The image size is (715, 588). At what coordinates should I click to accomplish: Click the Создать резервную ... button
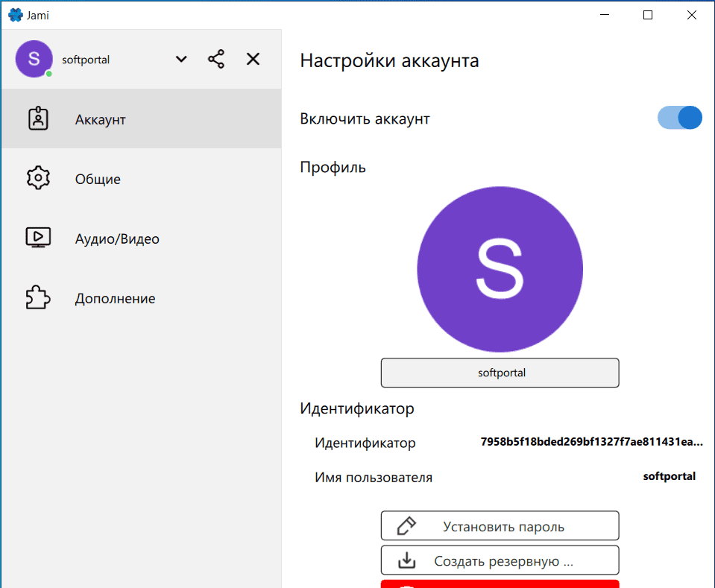[x=500, y=560]
